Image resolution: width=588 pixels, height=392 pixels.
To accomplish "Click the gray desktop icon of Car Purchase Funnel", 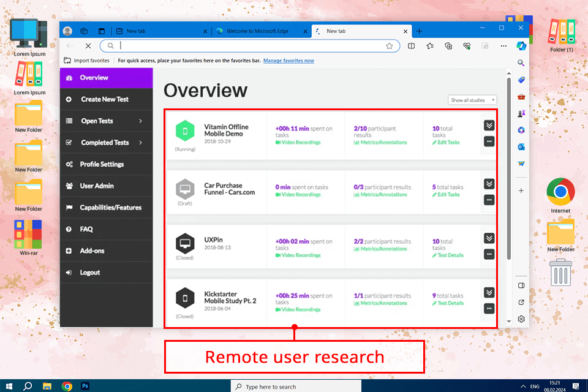I will 185,189.
